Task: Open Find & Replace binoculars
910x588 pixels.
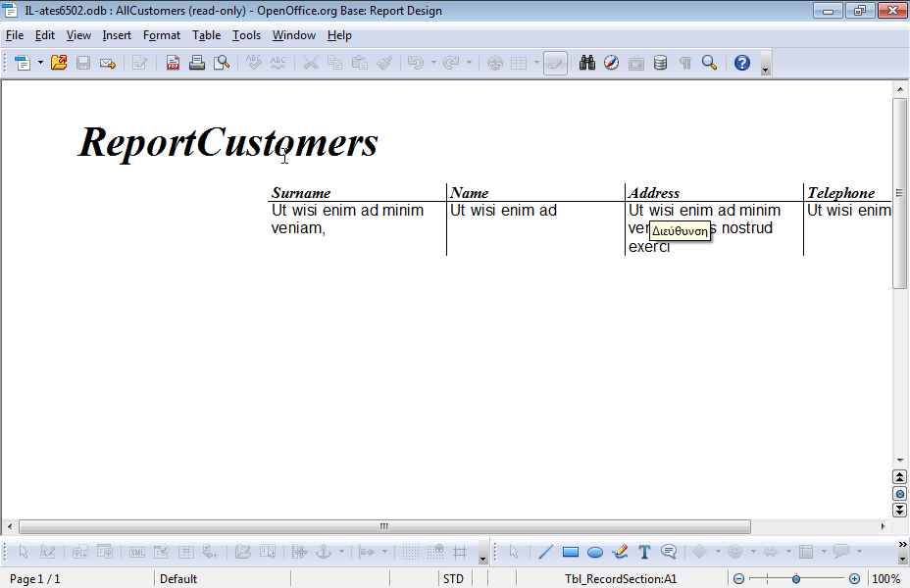Action: tap(586, 63)
